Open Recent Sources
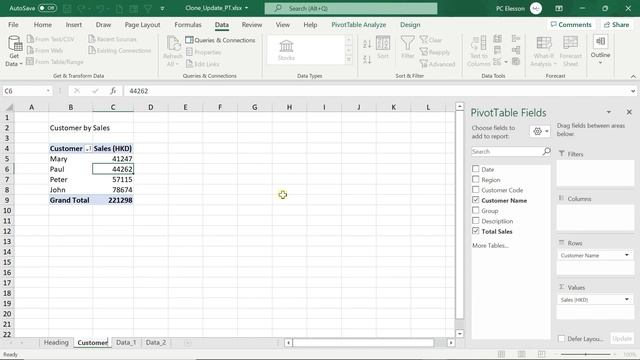This screenshot has width=640, height=360. pyautogui.click(x=112, y=39)
